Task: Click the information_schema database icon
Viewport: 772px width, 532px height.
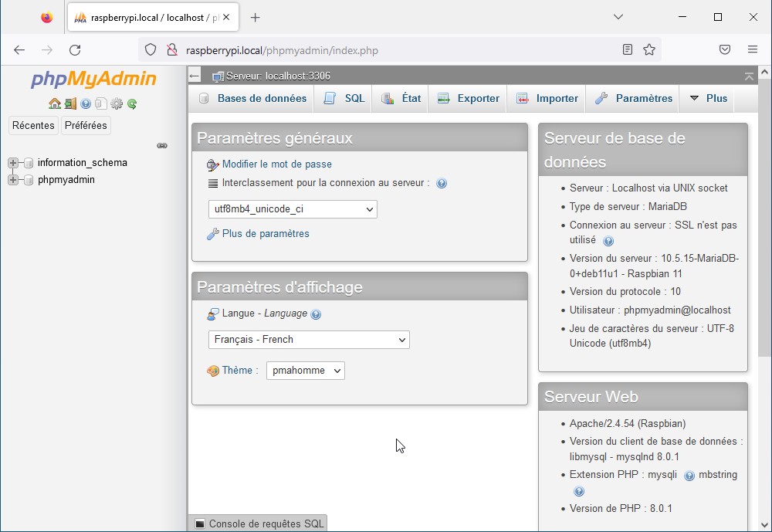Action: pyautogui.click(x=29, y=163)
